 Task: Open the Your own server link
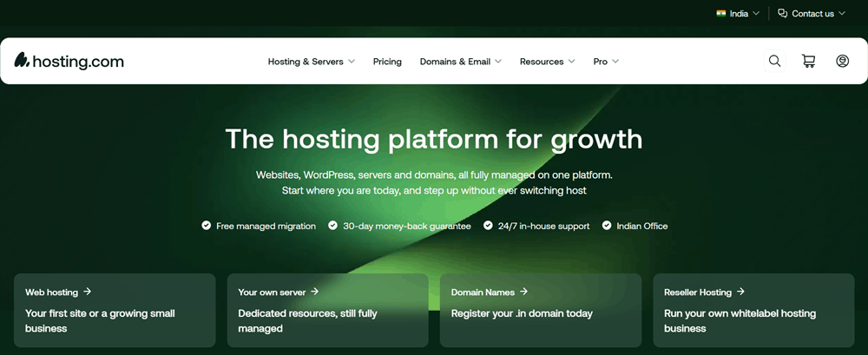click(x=272, y=292)
